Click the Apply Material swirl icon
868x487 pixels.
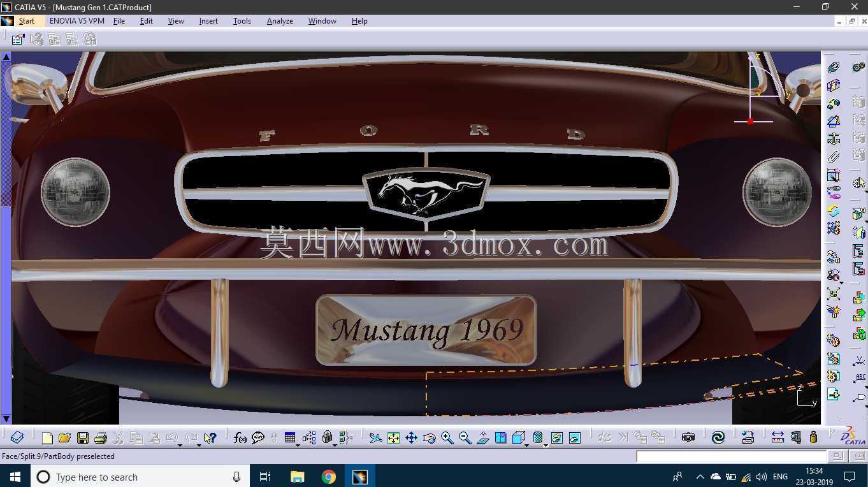(718, 437)
